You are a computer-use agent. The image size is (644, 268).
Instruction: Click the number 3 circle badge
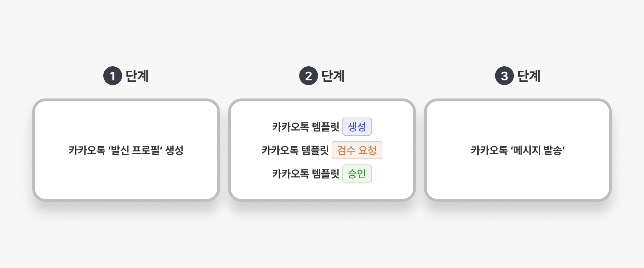[504, 76]
